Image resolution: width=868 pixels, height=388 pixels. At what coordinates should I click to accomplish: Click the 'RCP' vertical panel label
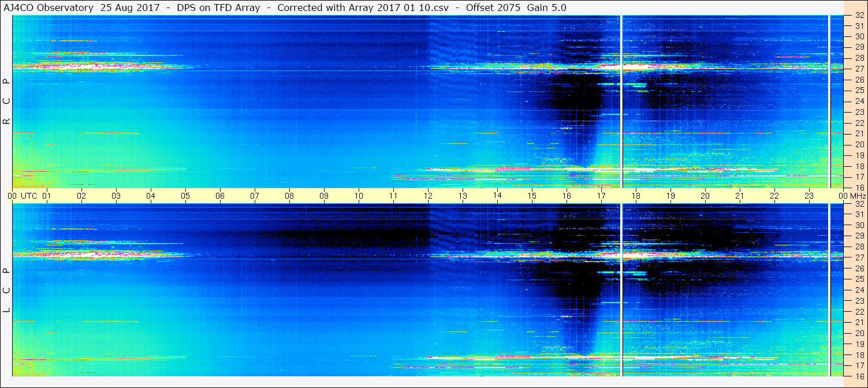pyautogui.click(x=7, y=102)
